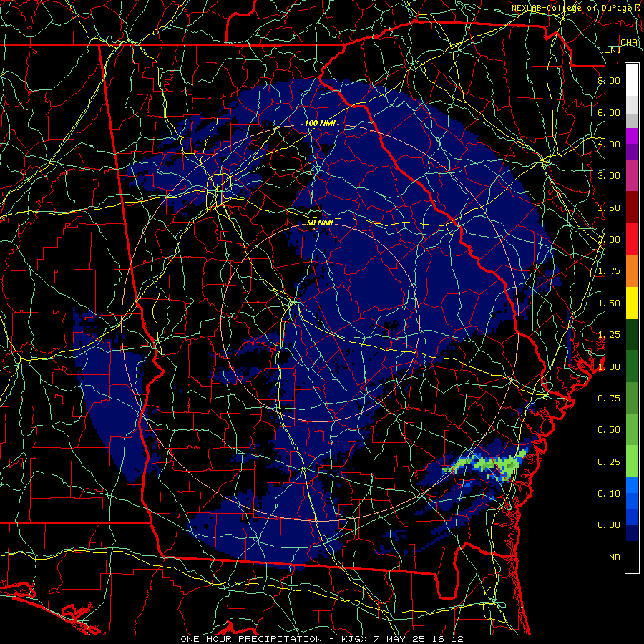Click the ND legend label
644x644 pixels.
615,557
